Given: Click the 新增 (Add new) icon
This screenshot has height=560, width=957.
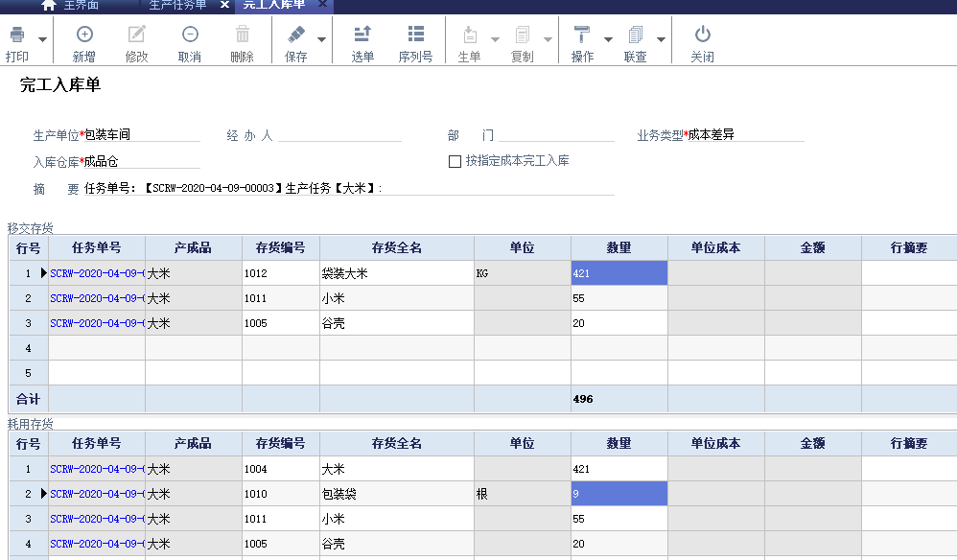Looking at the screenshot, I should [x=84, y=35].
